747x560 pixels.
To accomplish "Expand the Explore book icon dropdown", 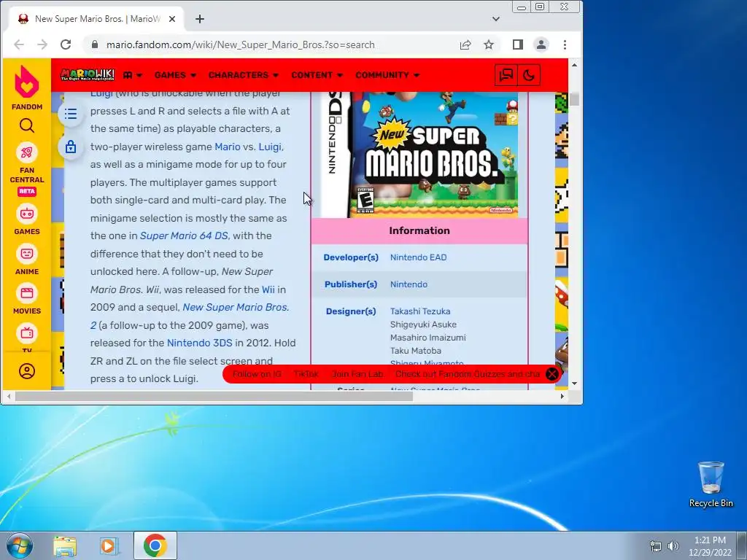I will coord(133,75).
